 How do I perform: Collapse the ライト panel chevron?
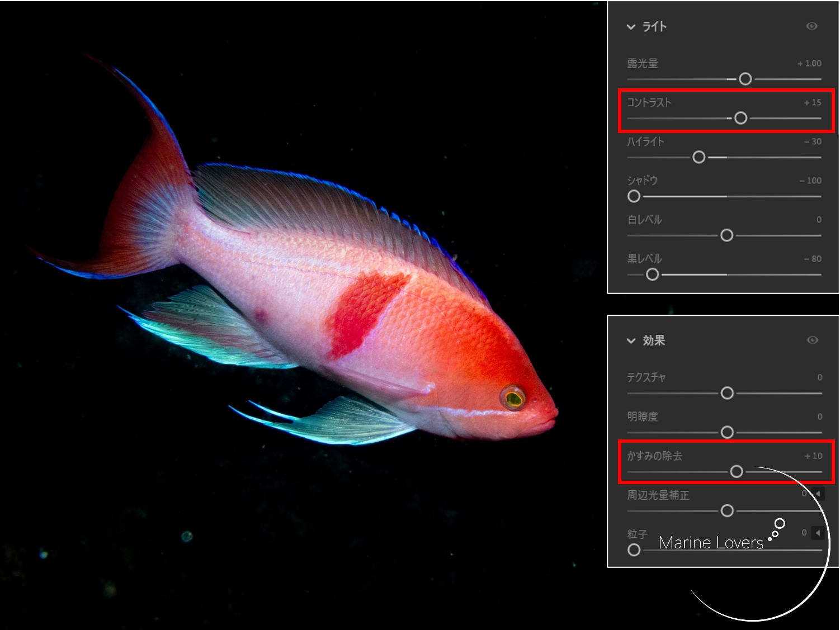click(x=631, y=27)
